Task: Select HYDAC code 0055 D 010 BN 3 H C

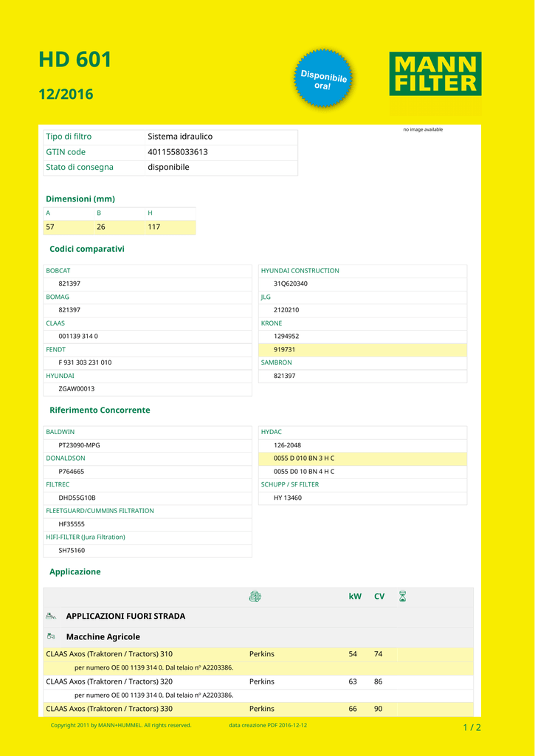Action: [362, 458]
